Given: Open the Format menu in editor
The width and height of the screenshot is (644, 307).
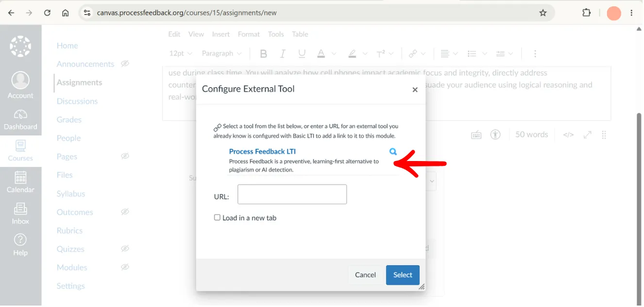Looking at the screenshot, I should coord(249,34).
